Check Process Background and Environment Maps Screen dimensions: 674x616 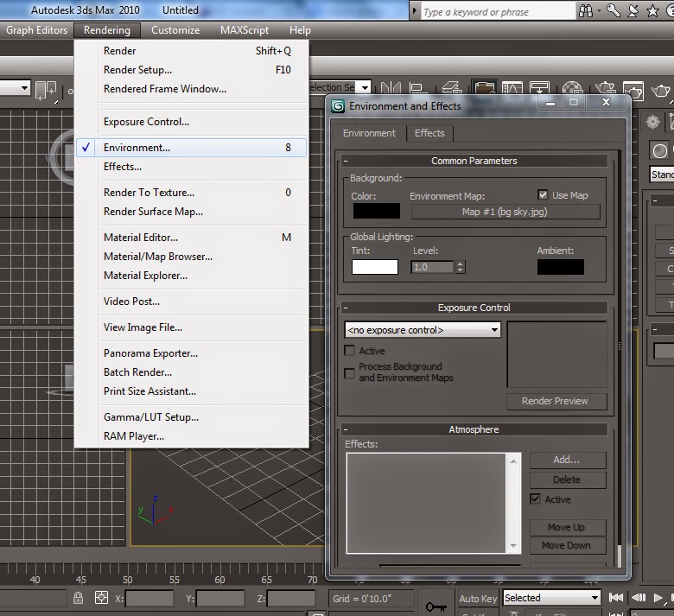pyautogui.click(x=349, y=372)
